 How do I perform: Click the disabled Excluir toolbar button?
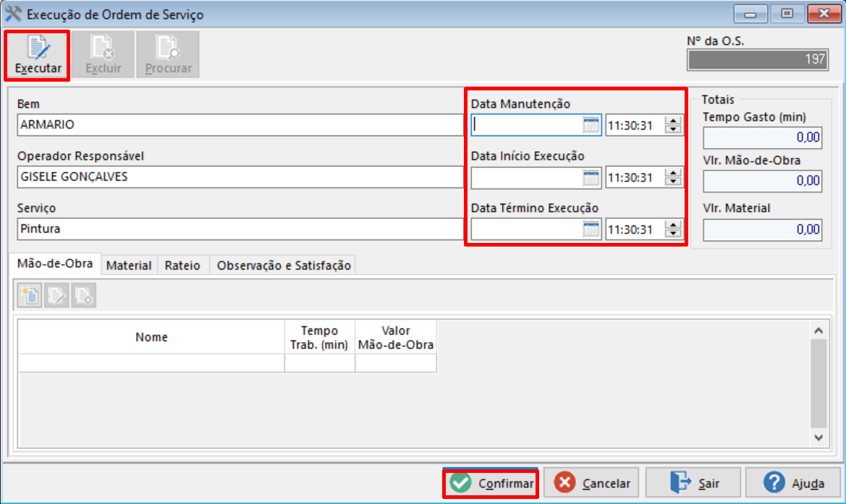tap(103, 55)
